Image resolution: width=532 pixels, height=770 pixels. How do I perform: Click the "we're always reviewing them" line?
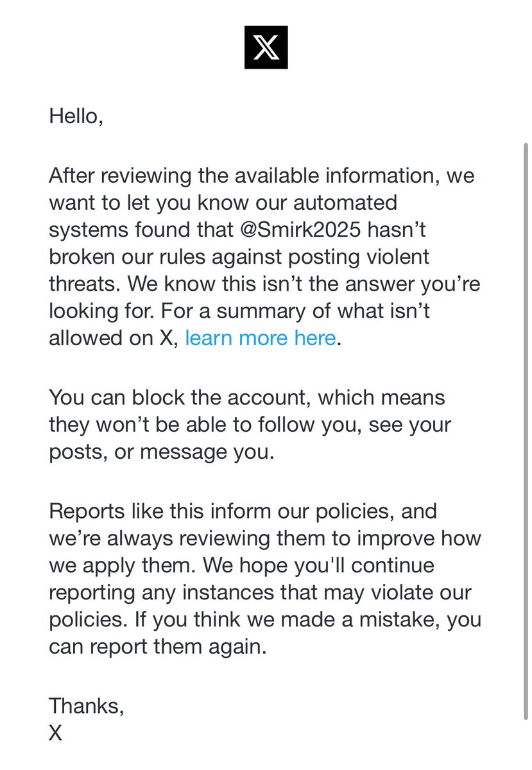click(x=264, y=538)
